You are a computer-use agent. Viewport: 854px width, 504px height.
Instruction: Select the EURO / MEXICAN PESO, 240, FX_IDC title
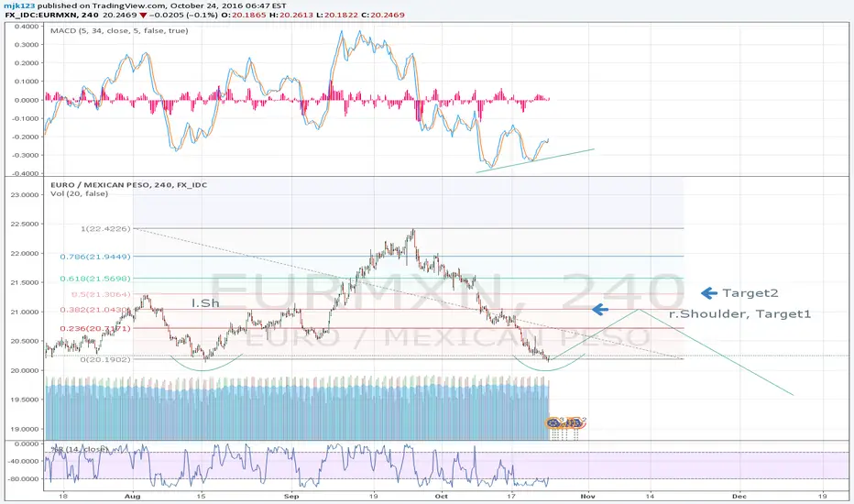[x=128, y=185]
